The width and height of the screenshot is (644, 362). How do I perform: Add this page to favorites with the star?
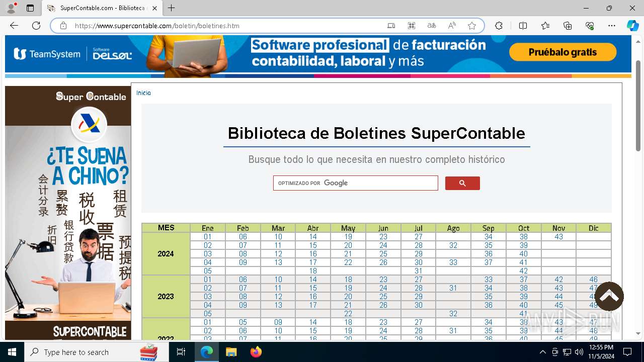(472, 26)
